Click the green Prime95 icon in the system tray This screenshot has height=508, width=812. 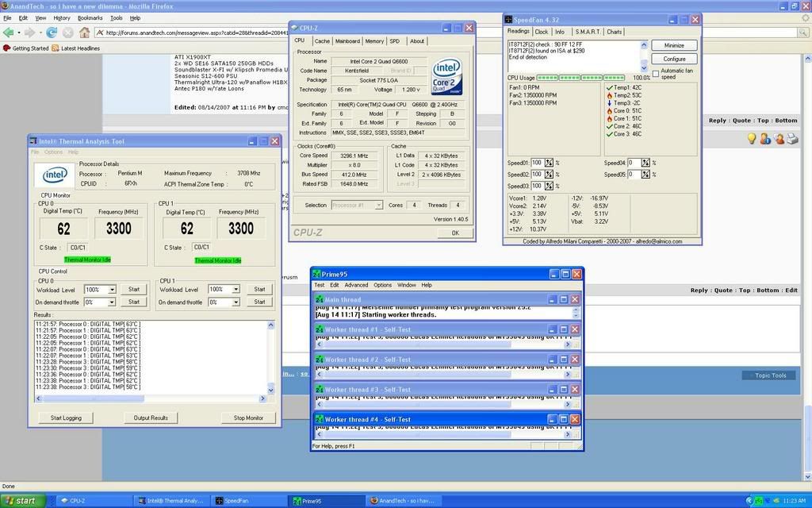click(x=759, y=501)
